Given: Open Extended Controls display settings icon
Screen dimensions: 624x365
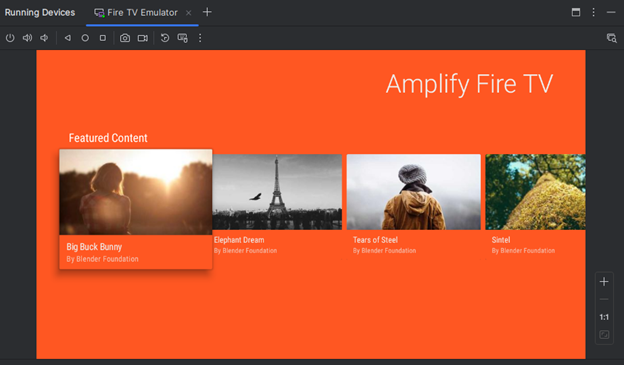Looking at the screenshot, I should 183,38.
